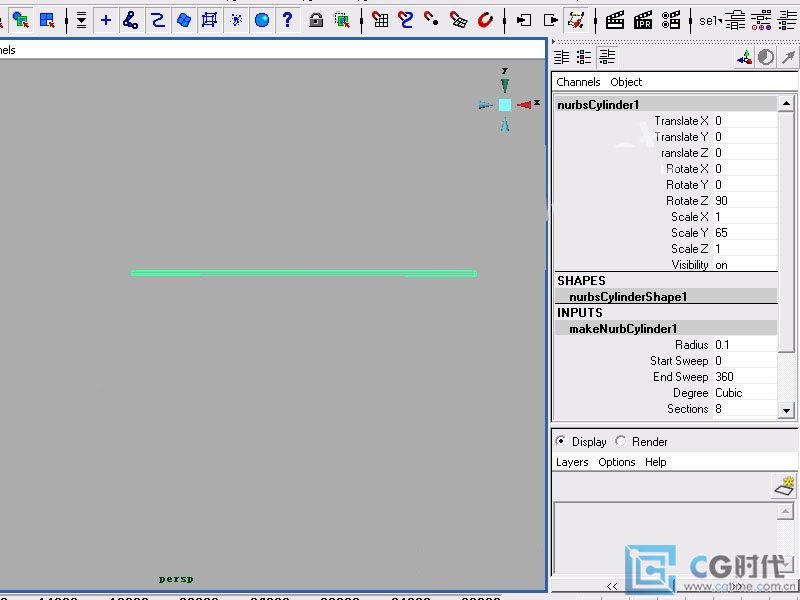
Task: Toggle the construction history icon
Action: coord(576,20)
